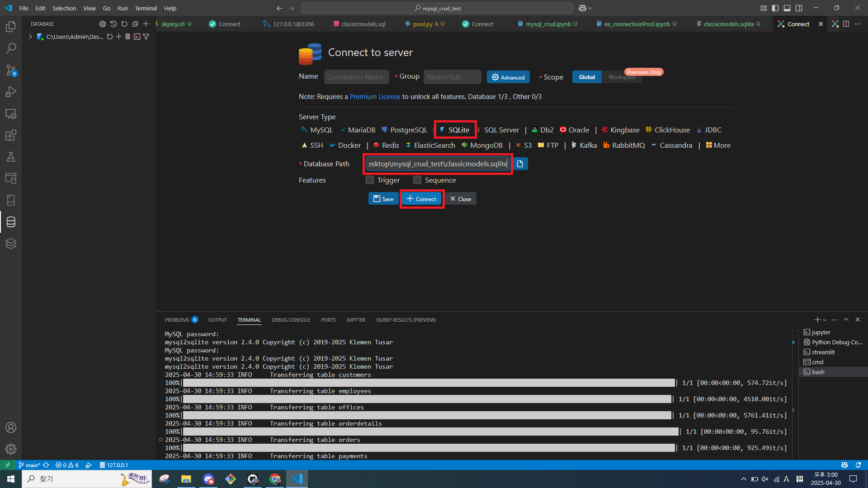
Task: Select the Global scope toggle
Action: pos(586,77)
